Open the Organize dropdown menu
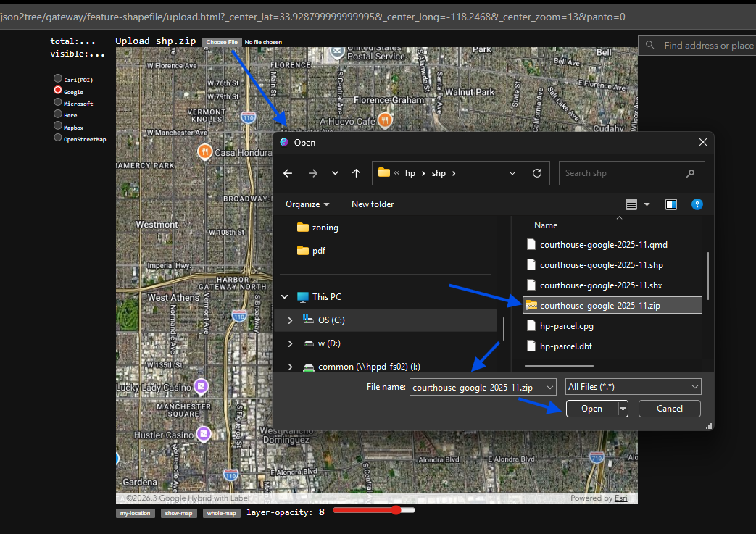The width and height of the screenshot is (756, 534). [x=307, y=204]
